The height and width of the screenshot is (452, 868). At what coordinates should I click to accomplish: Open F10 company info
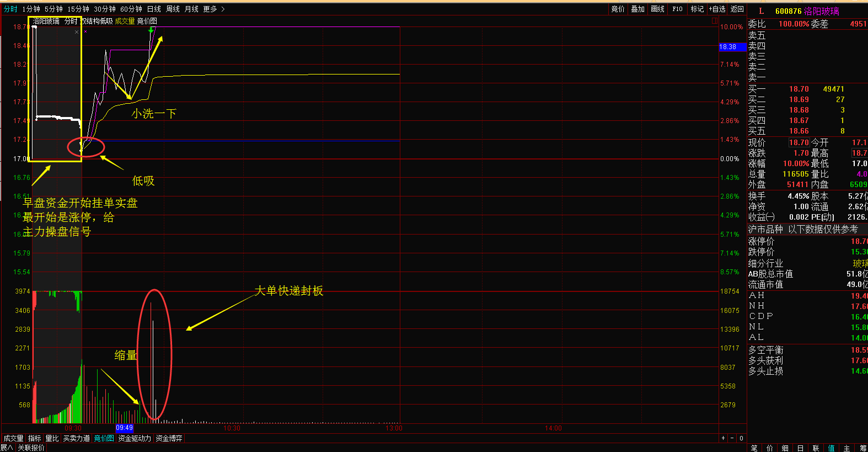(x=678, y=9)
